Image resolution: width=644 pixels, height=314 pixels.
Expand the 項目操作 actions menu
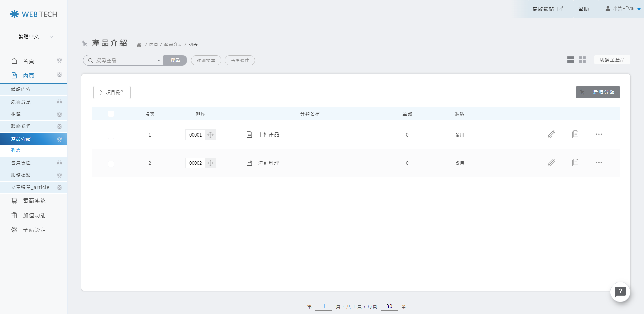(x=112, y=92)
